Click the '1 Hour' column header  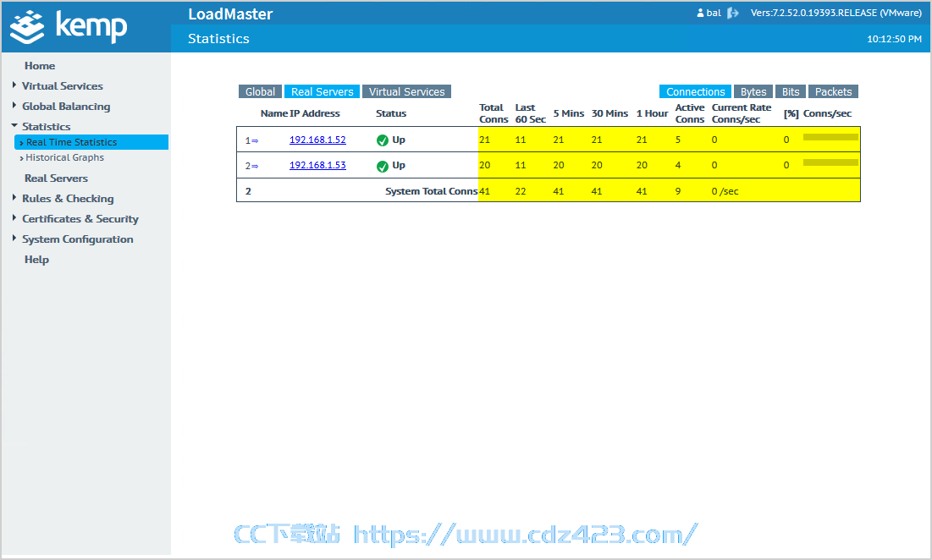[652, 113]
